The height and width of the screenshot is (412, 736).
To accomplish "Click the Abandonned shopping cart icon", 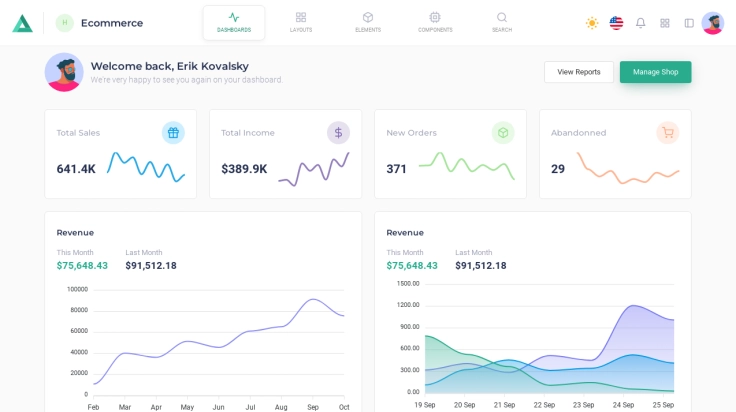I will coord(667,132).
